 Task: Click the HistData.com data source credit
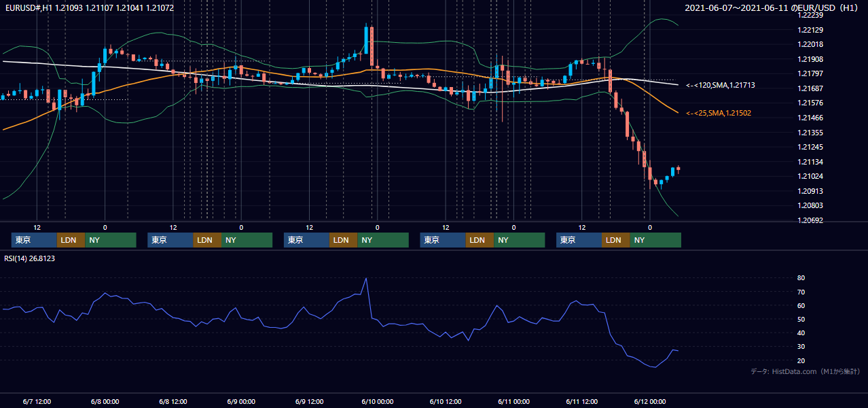806,372
